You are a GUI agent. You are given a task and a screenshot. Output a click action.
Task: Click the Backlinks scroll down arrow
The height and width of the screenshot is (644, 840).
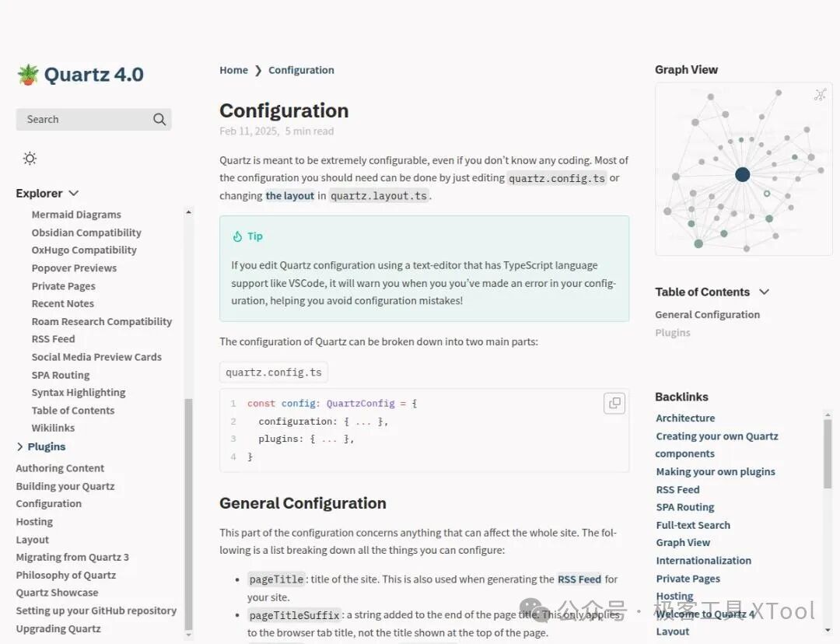pos(828,630)
